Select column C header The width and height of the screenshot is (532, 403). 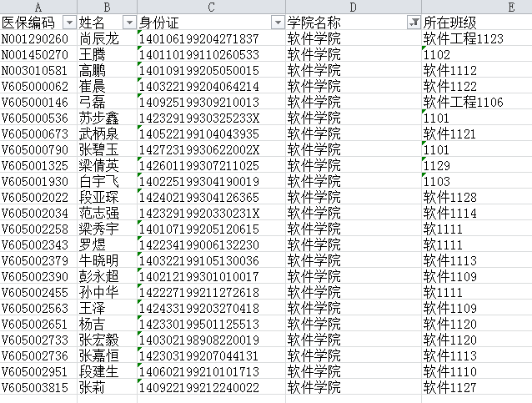211,7
